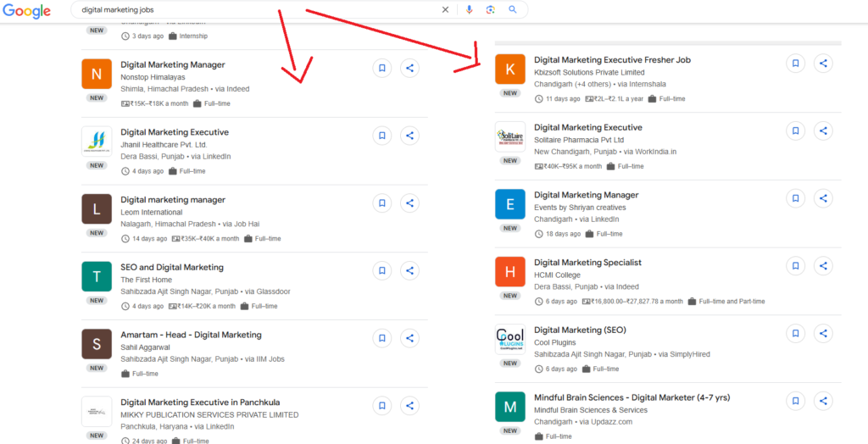The height and width of the screenshot is (444, 868).
Task: Open Digital Marketing Executive at Solitaire Pharmacia
Action: pyautogui.click(x=588, y=127)
